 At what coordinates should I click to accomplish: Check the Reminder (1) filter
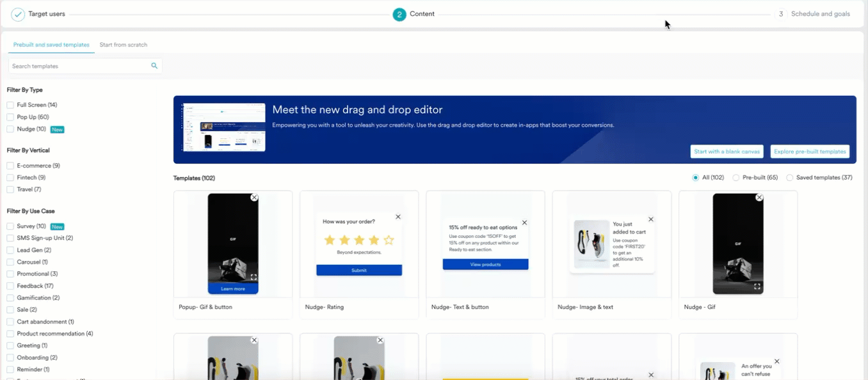point(10,370)
